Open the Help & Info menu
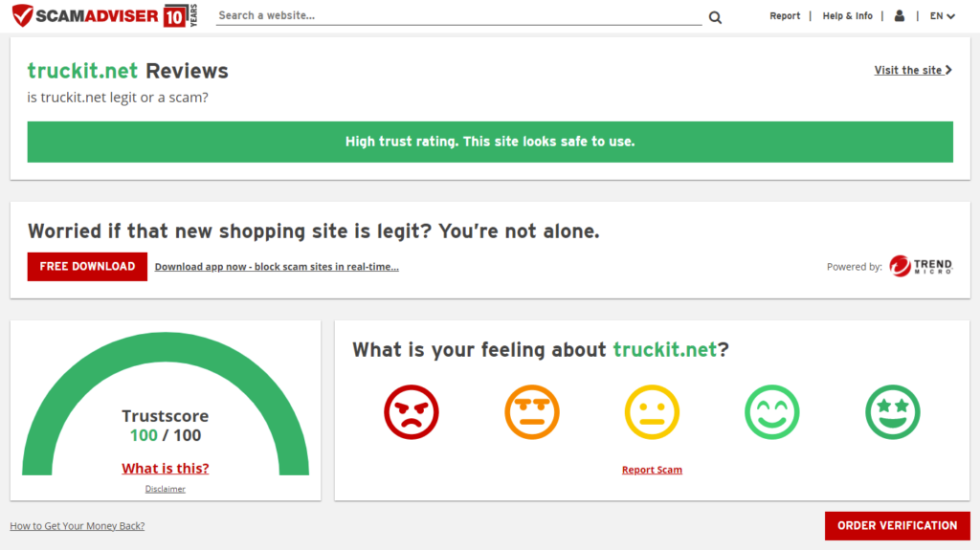980x550 pixels. tap(847, 16)
